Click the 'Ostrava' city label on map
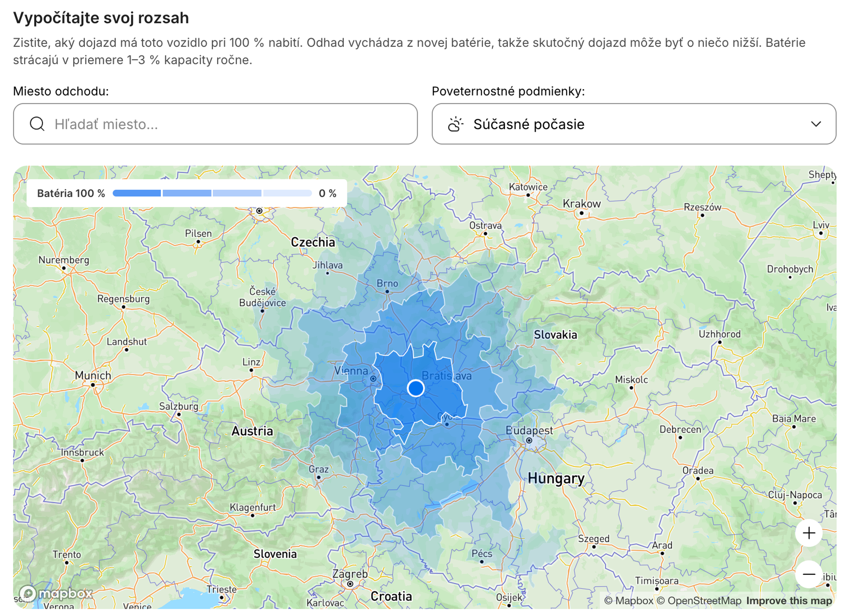This screenshot has width=849, height=616. [485, 226]
